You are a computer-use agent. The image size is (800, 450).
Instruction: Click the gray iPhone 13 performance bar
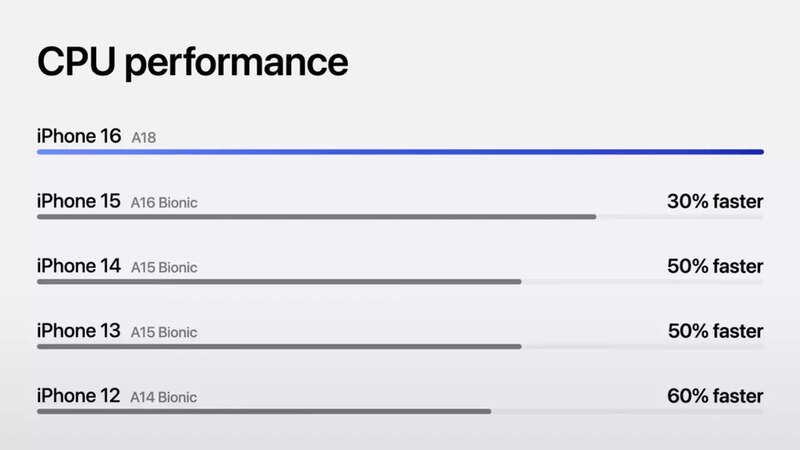pyautogui.click(x=279, y=346)
